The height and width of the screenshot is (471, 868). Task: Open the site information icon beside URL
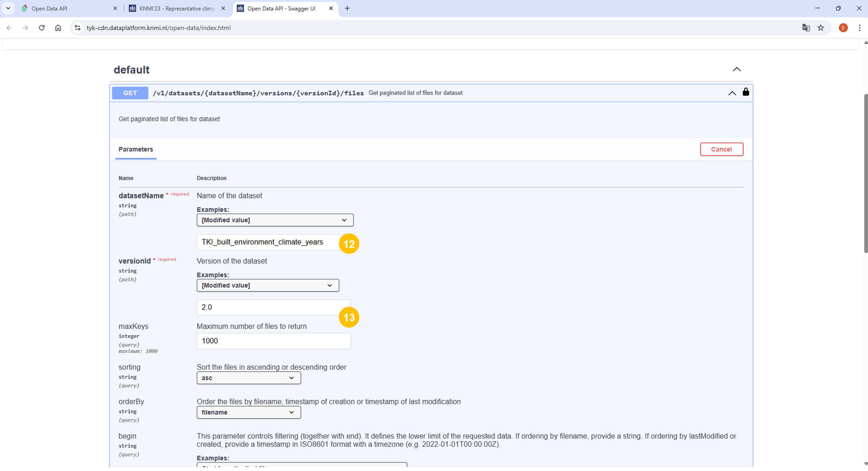pos(77,28)
